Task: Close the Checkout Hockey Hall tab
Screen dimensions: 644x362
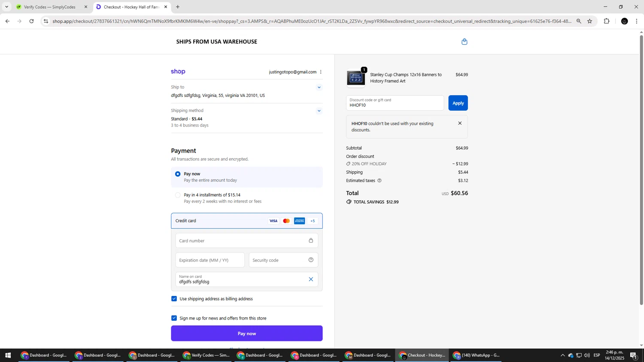Action: (166, 7)
